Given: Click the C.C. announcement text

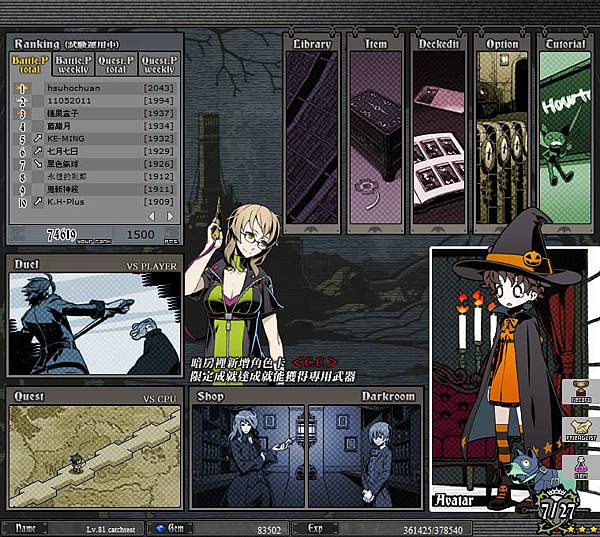Looking at the screenshot, I should click(x=315, y=362).
